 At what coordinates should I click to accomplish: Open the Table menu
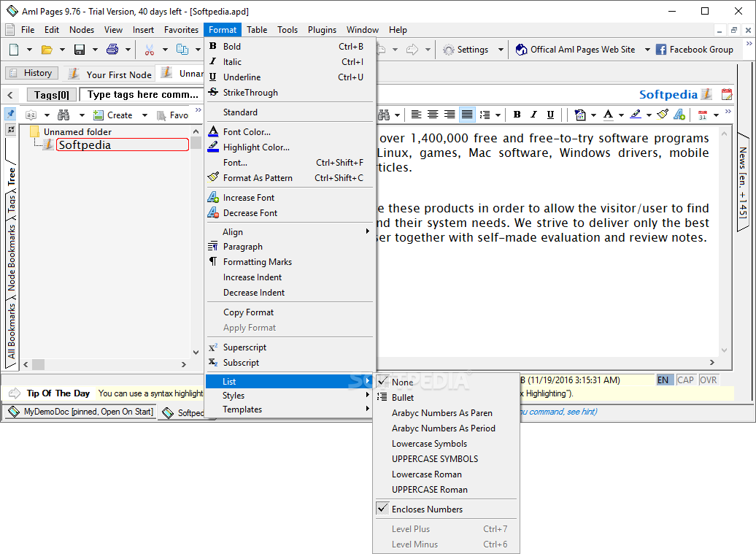click(x=257, y=30)
